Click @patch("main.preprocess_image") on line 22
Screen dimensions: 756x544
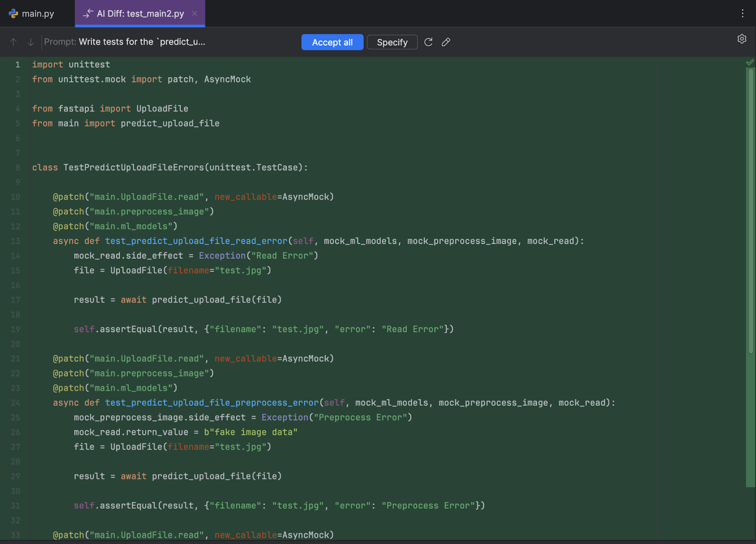[134, 373]
